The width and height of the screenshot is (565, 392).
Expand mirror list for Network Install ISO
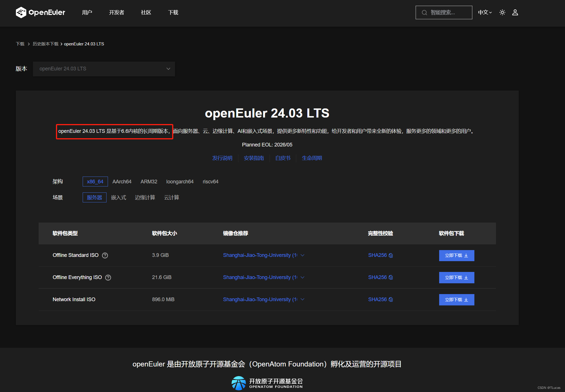point(303,299)
